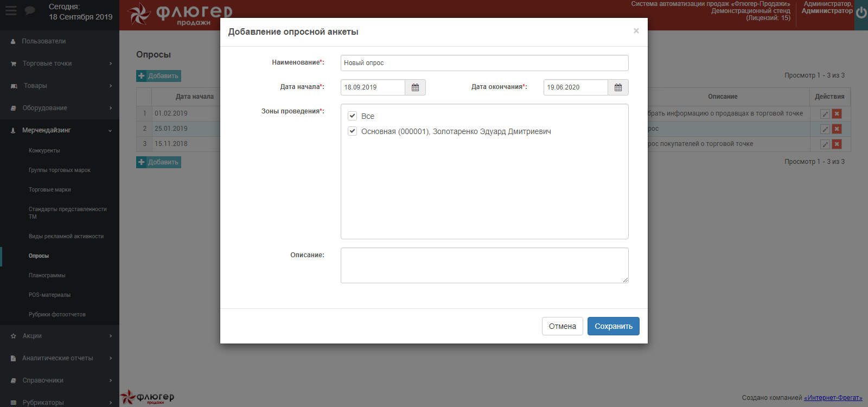Close the survey dialog with X
Image resolution: width=868 pixels, height=407 pixels.
[x=636, y=31]
